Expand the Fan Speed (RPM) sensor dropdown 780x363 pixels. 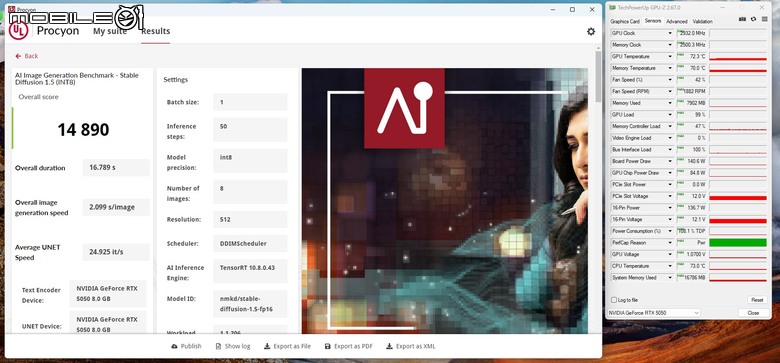pos(670,91)
